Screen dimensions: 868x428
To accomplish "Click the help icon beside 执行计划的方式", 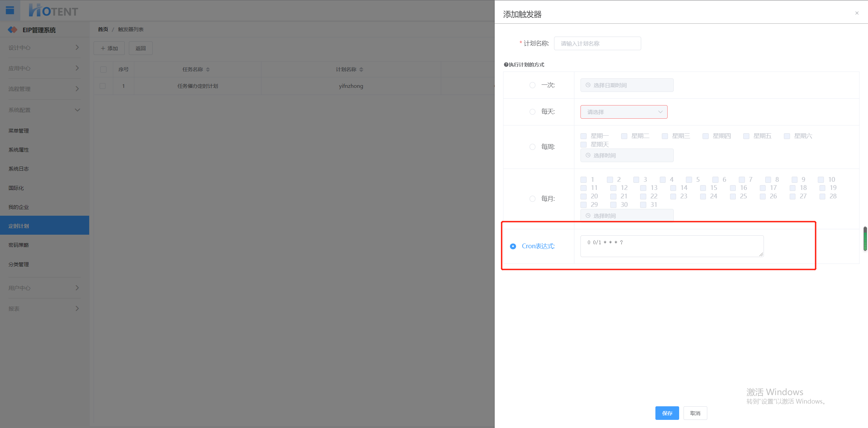I will point(506,65).
